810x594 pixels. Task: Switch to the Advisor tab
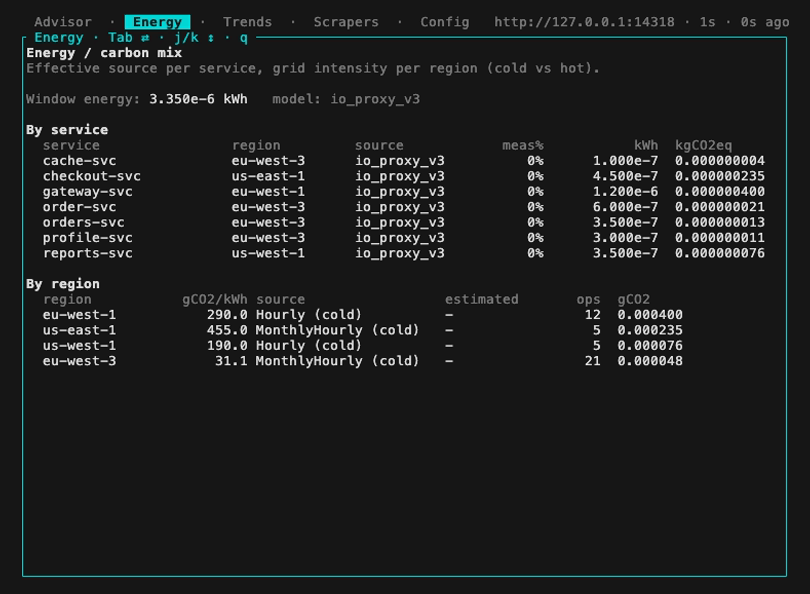point(63,22)
